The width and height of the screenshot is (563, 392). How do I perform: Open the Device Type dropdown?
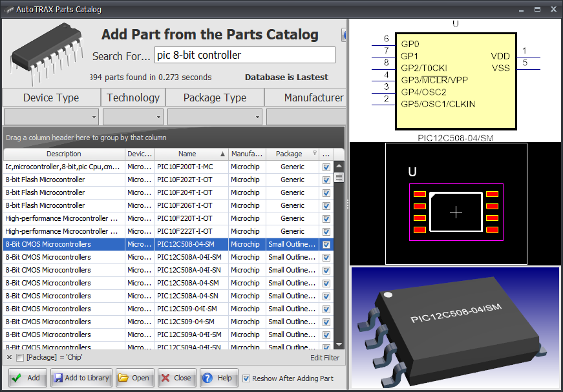94,117
